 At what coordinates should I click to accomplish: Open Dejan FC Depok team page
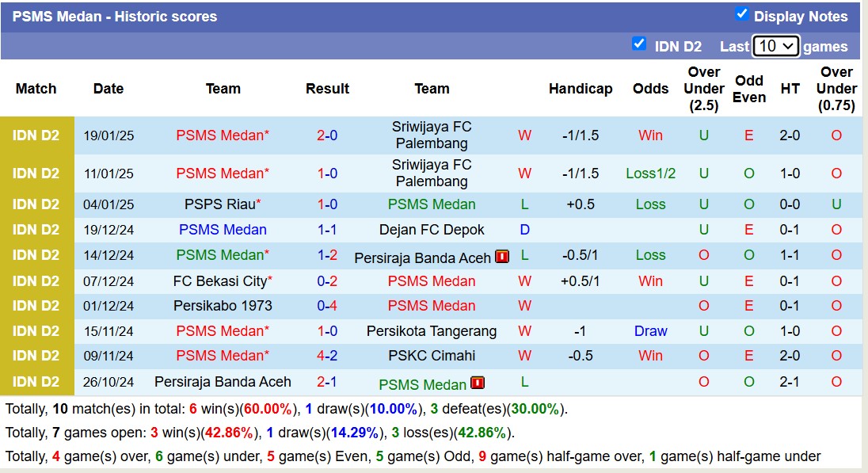[432, 230]
